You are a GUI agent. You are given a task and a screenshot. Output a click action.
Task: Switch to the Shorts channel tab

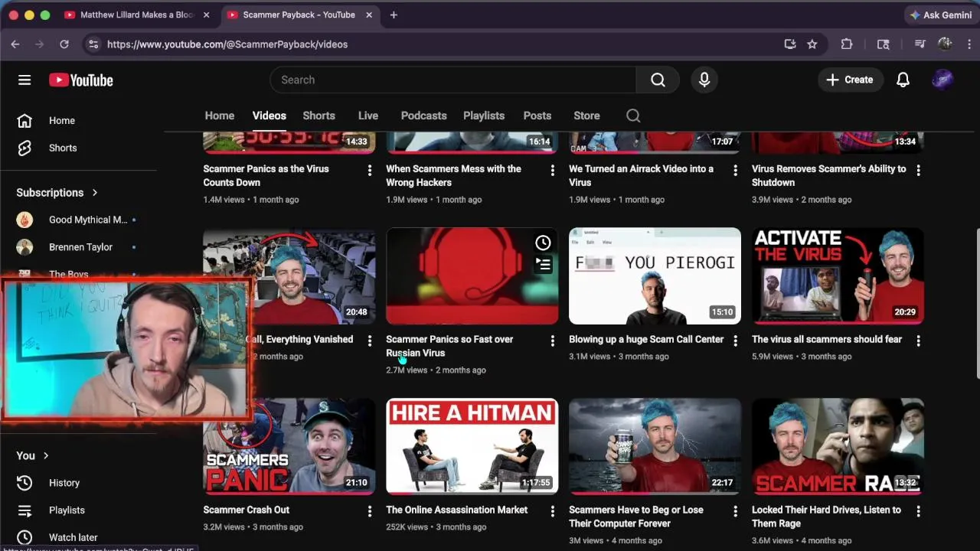click(x=319, y=116)
